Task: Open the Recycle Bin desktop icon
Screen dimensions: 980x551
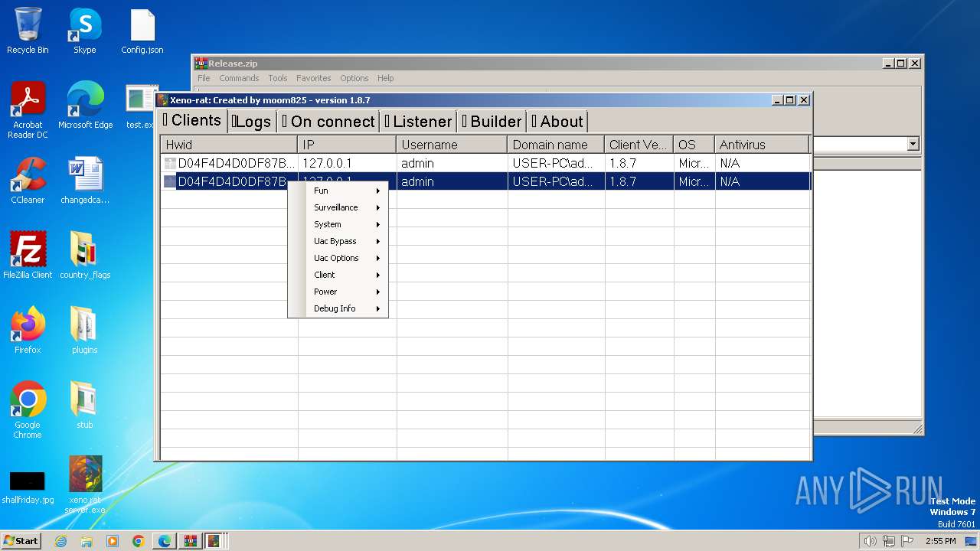Action: [x=28, y=31]
